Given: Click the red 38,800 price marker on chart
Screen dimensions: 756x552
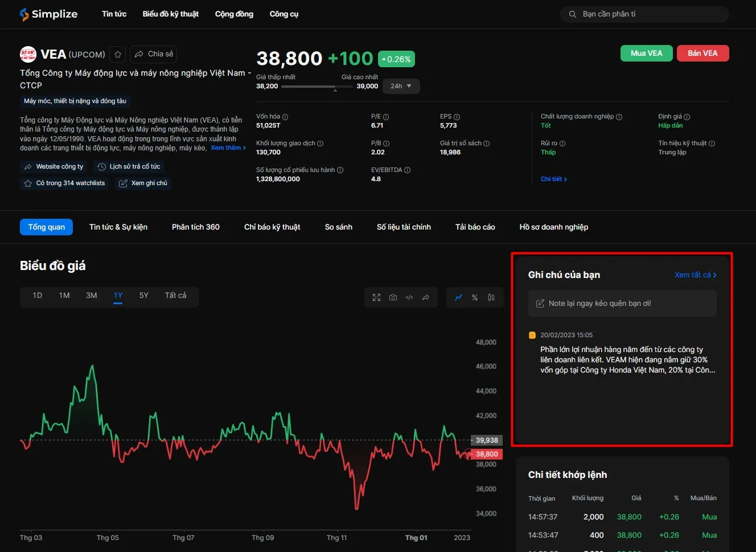Looking at the screenshot, I should tap(487, 454).
